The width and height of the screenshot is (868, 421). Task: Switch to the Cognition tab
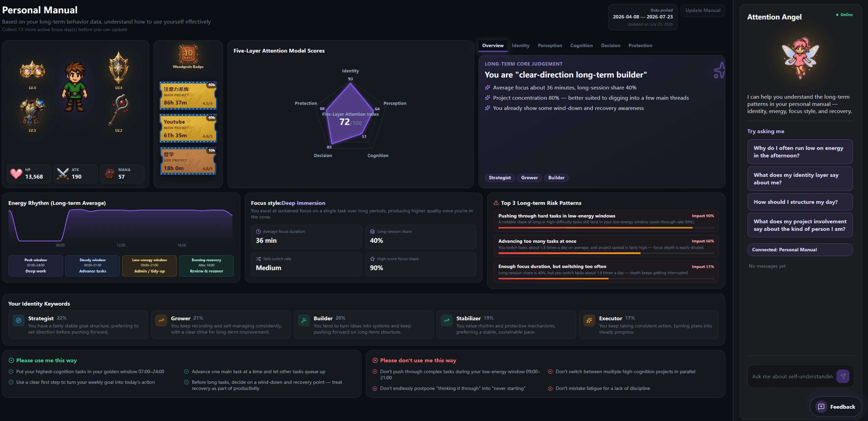pos(581,45)
